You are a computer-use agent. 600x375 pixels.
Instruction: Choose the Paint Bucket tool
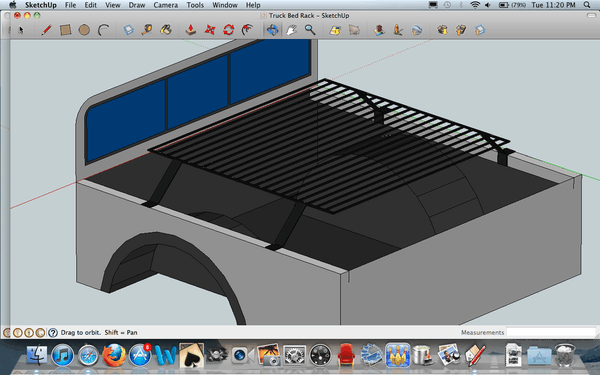tap(166, 30)
